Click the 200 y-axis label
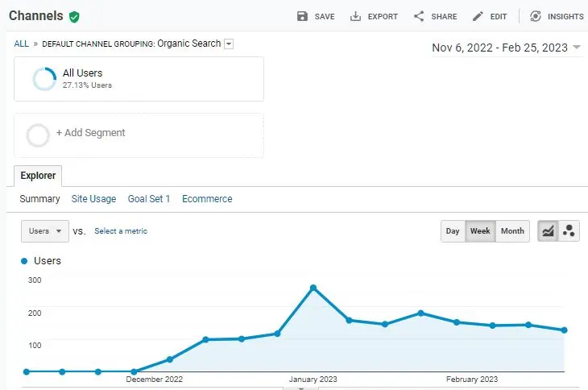This screenshot has height=390, width=588. click(x=35, y=313)
